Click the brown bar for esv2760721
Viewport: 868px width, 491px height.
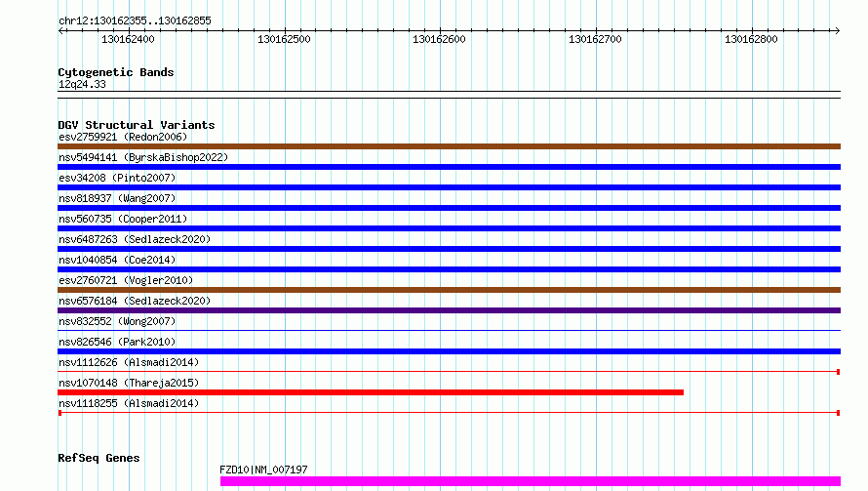coord(449,290)
